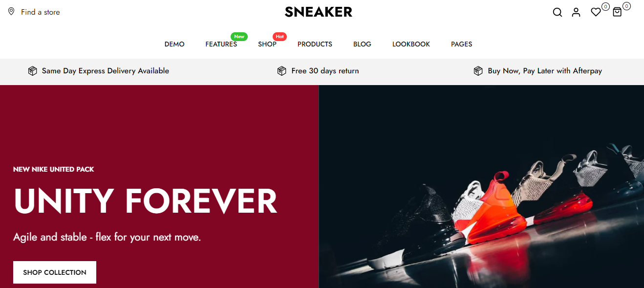Viewport: 644px width, 288px height.
Task: Open the user account icon
Action: coord(576,12)
